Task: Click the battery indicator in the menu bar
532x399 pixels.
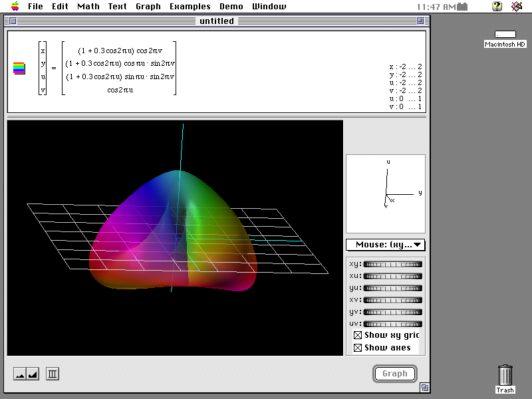Action: coord(462,7)
